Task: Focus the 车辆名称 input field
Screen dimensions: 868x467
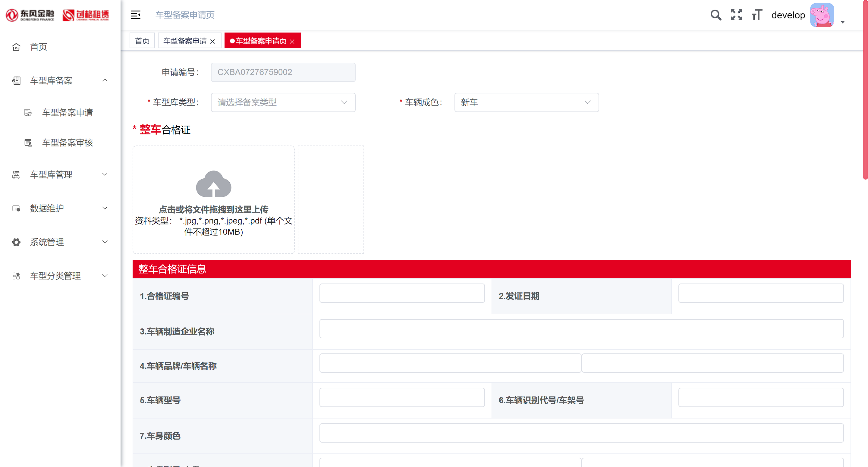Action: pyautogui.click(x=712, y=363)
